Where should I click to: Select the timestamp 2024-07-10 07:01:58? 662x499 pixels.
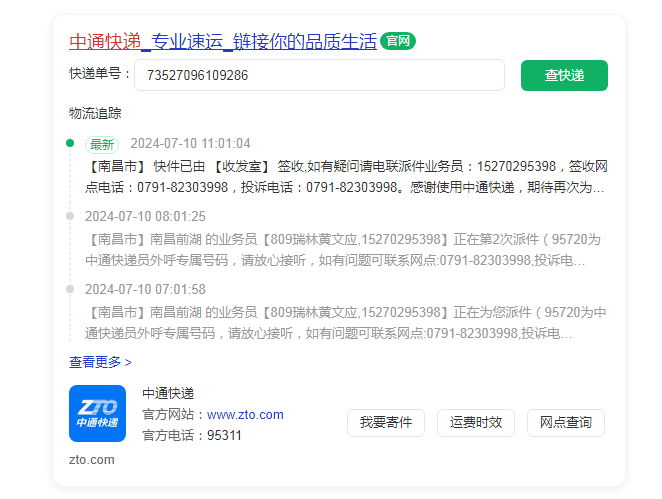pos(145,290)
